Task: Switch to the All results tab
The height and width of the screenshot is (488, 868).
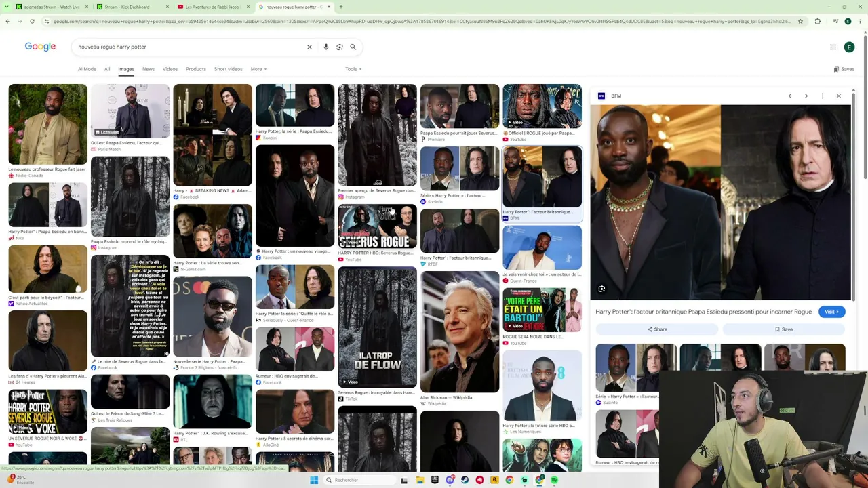Action: pos(107,69)
